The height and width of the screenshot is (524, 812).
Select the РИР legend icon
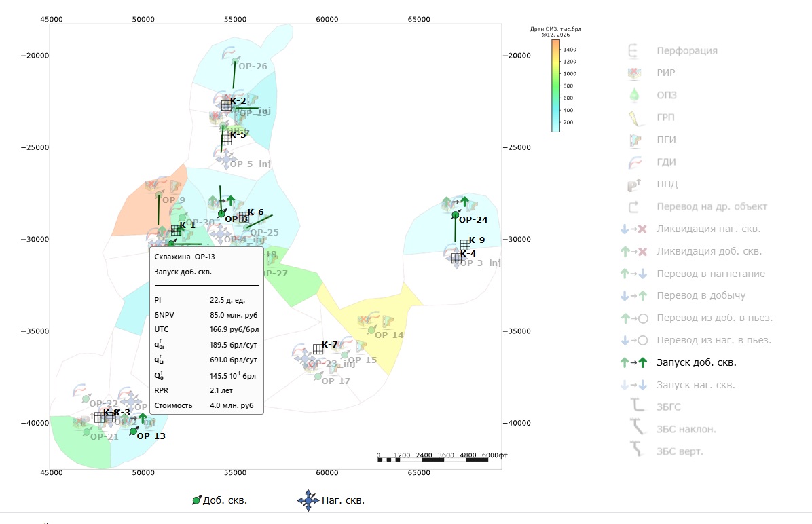coord(634,73)
